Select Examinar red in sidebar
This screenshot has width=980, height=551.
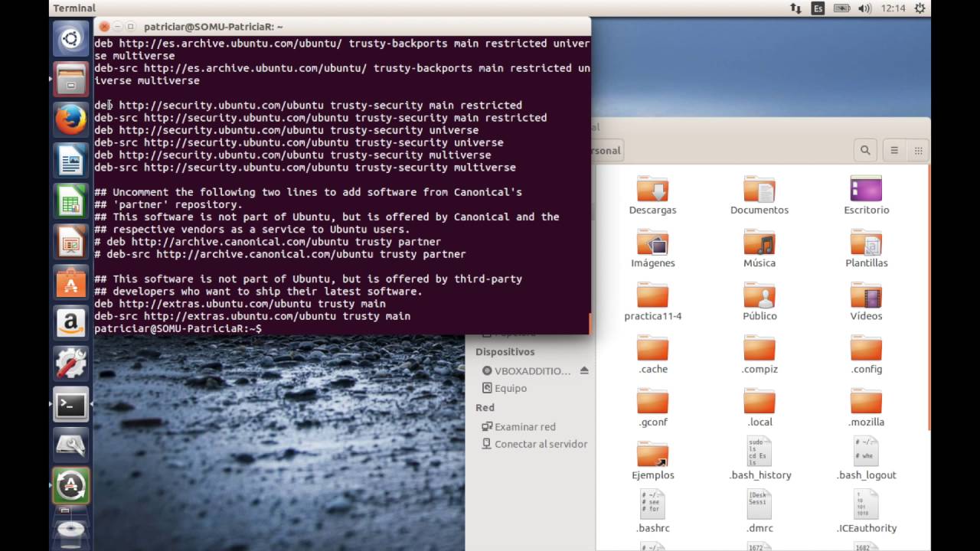coord(518,426)
